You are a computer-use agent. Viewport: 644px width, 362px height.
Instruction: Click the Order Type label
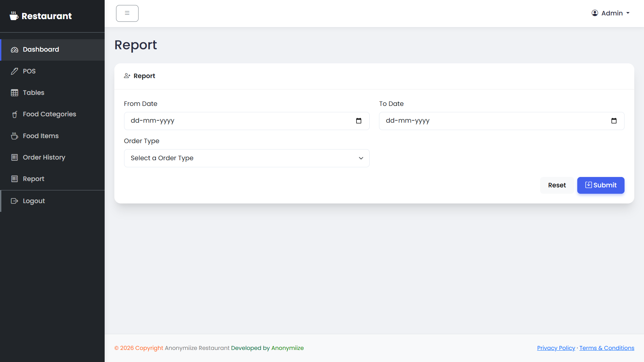tap(142, 141)
